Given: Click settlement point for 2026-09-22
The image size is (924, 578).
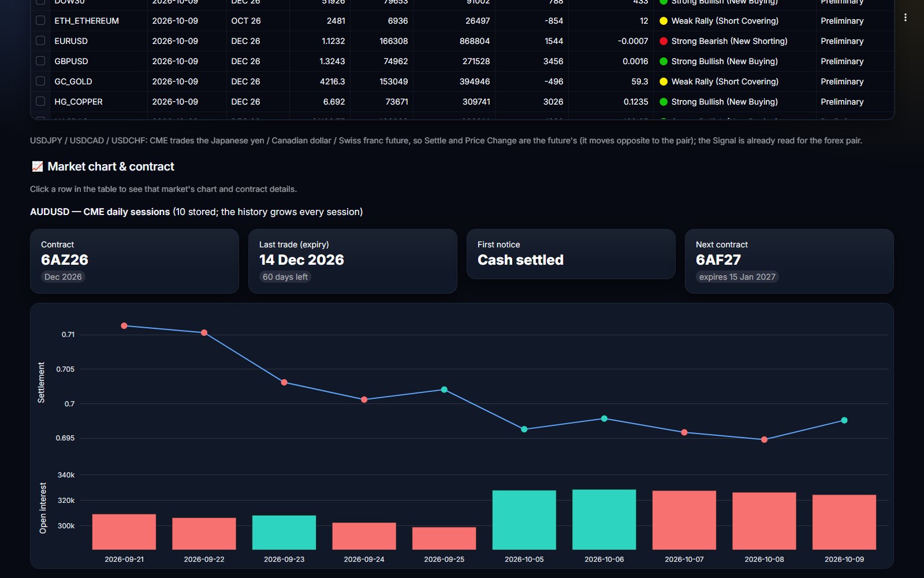Looking at the screenshot, I should [x=204, y=333].
